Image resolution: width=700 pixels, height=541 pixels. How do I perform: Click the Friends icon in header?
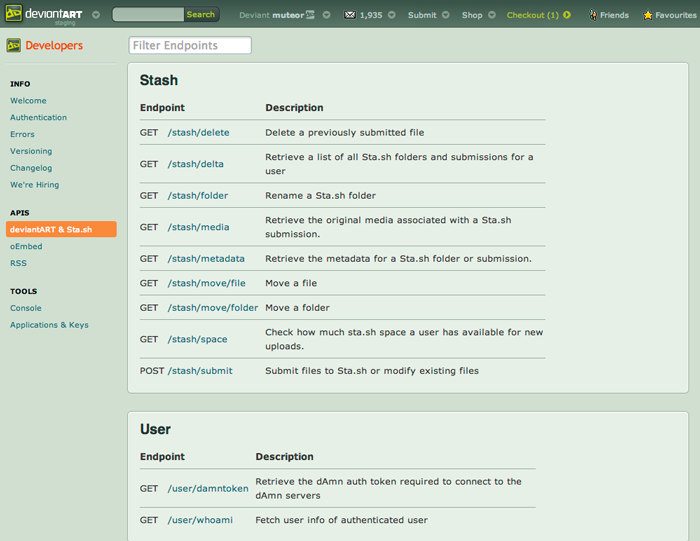point(593,15)
